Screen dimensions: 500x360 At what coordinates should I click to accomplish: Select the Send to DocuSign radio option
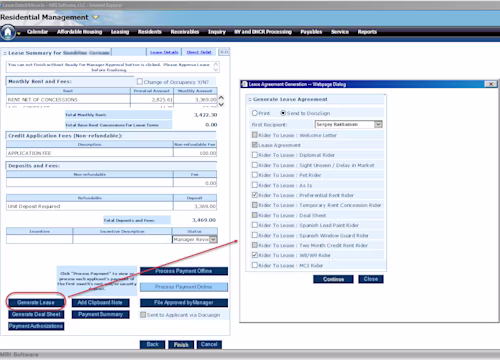point(283,113)
